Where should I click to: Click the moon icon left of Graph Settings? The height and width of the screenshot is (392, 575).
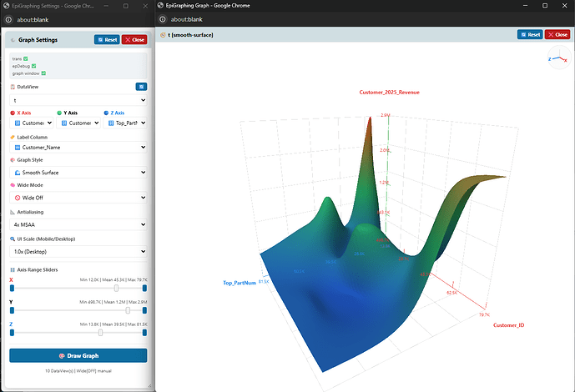pos(13,40)
